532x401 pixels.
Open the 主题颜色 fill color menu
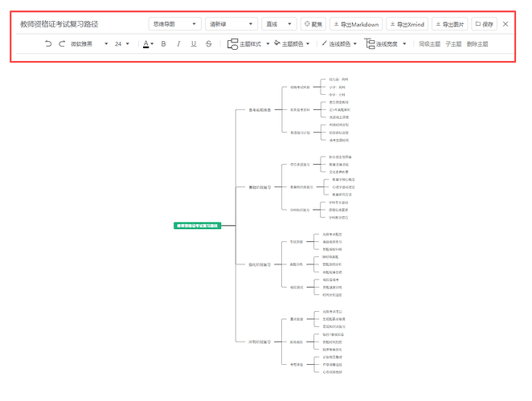coord(293,44)
